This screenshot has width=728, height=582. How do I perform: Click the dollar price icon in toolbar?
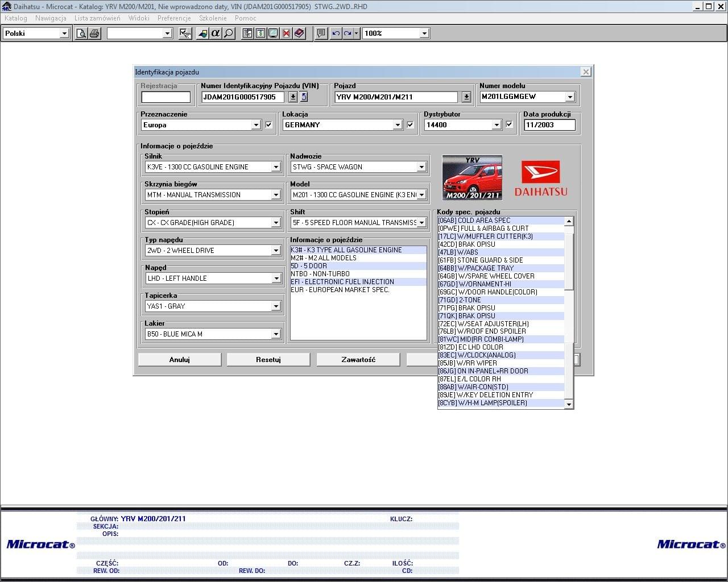260,34
